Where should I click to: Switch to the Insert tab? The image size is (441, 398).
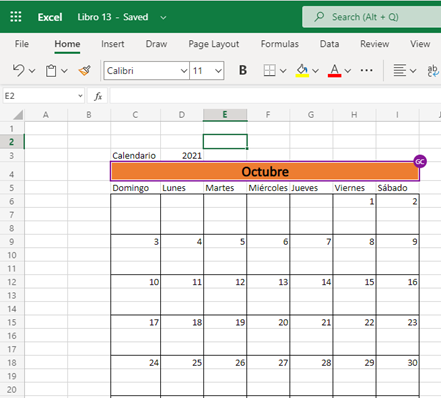(113, 44)
